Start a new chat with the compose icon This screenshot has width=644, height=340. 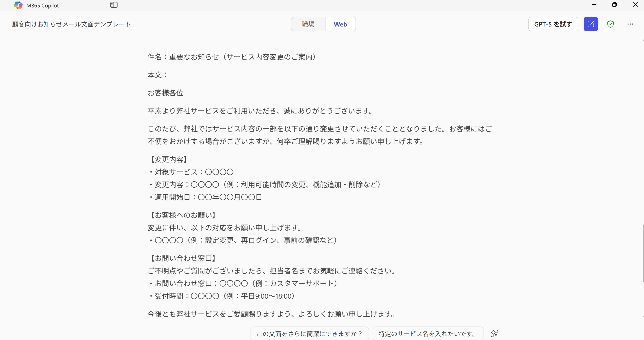pyautogui.click(x=591, y=24)
